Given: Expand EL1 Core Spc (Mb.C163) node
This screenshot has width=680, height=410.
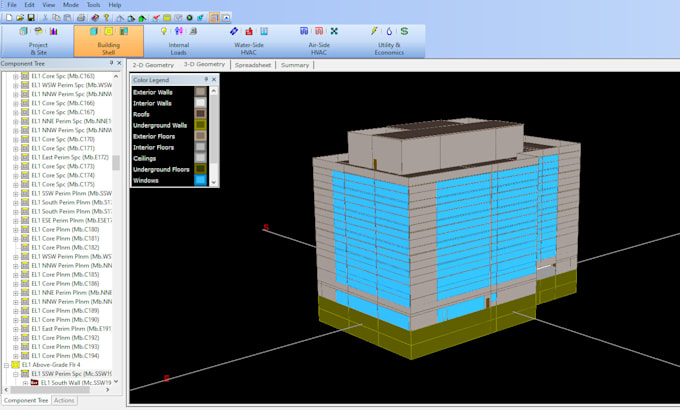Looking at the screenshot, I should pyautogui.click(x=16, y=76).
